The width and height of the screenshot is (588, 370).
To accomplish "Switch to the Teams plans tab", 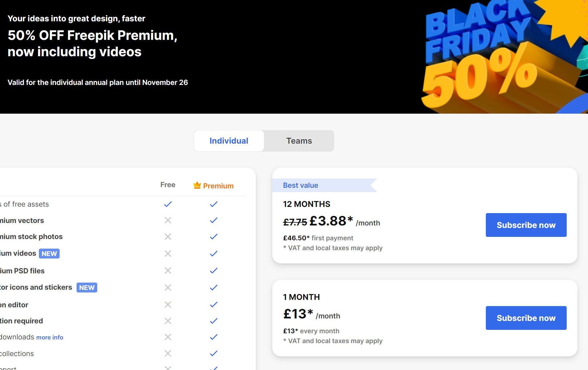I will tap(299, 141).
